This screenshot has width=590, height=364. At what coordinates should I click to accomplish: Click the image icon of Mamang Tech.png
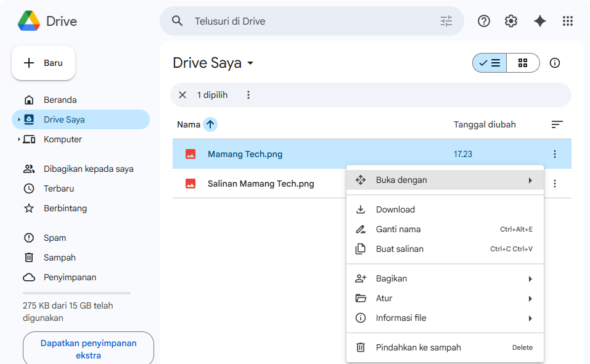191,154
